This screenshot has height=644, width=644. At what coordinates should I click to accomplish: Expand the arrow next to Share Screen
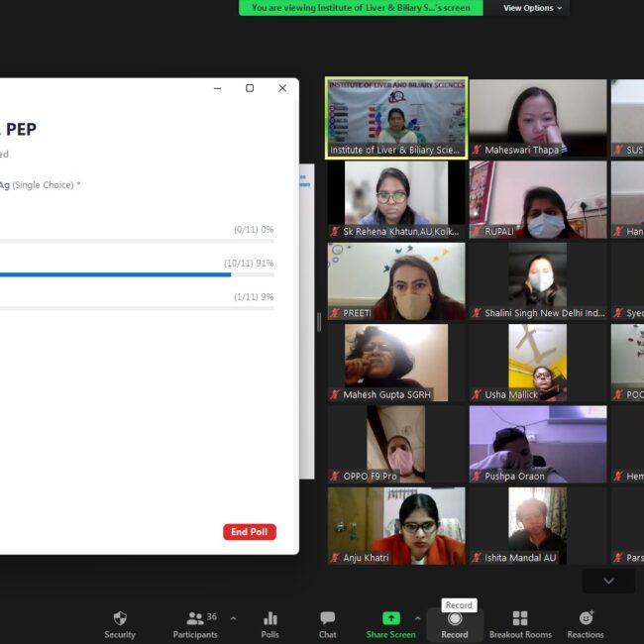[x=418, y=617]
